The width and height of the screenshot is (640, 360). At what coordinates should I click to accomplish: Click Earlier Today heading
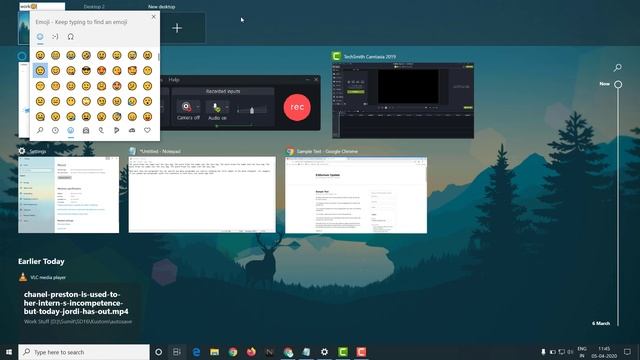click(x=41, y=261)
